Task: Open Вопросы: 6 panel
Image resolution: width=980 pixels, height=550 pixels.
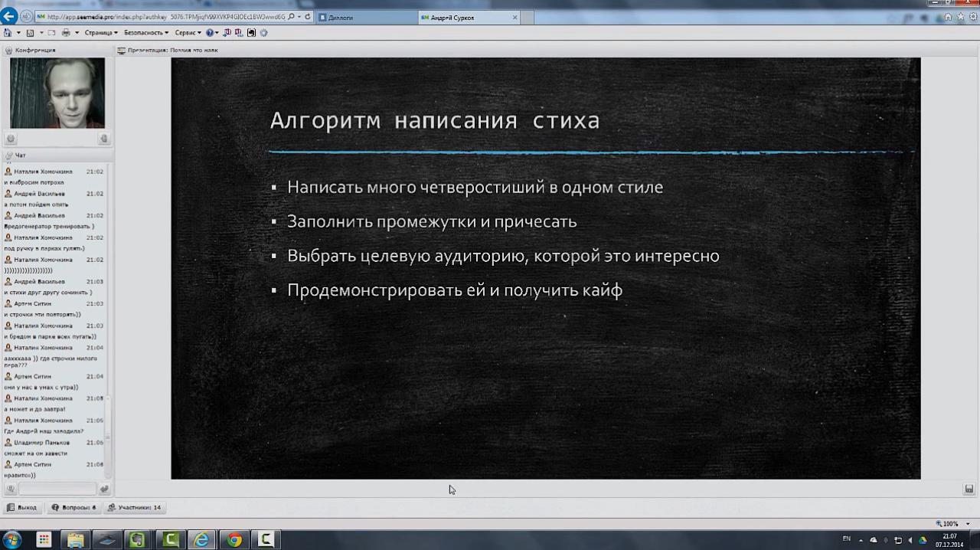Action: point(73,507)
